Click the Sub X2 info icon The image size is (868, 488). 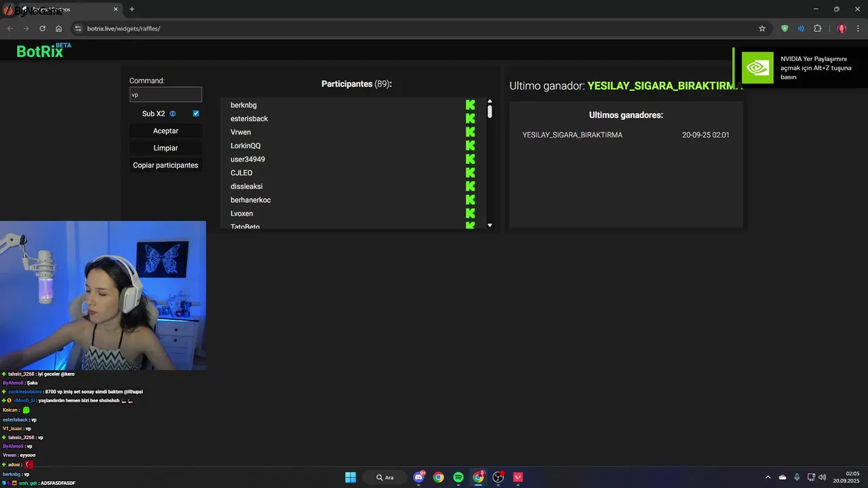[173, 114]
